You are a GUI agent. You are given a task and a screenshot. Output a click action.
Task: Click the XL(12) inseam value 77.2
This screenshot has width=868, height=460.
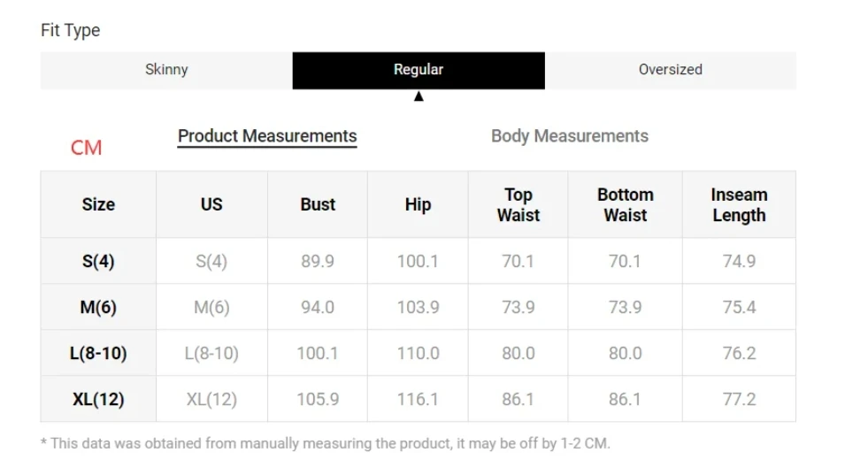pos(739,400)
